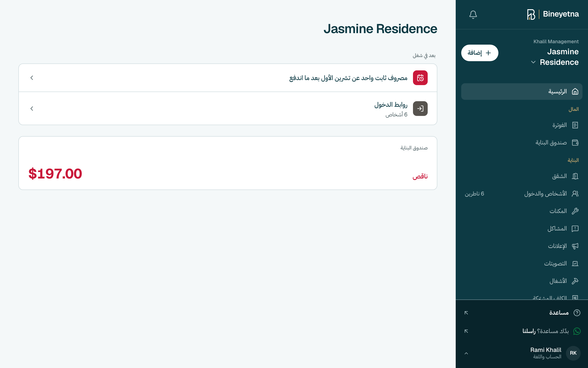Open the unpaid fixed expense row chevron

click(32, 78)
